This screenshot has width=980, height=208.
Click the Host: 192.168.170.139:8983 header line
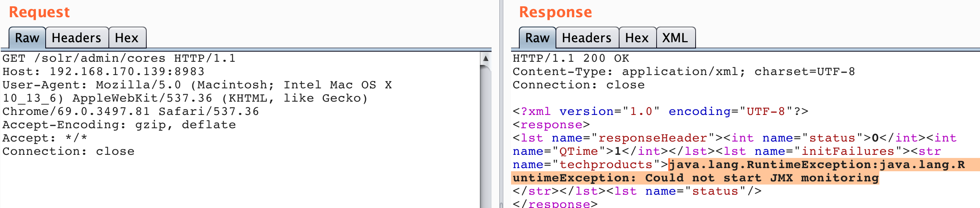tap(103, 72)
